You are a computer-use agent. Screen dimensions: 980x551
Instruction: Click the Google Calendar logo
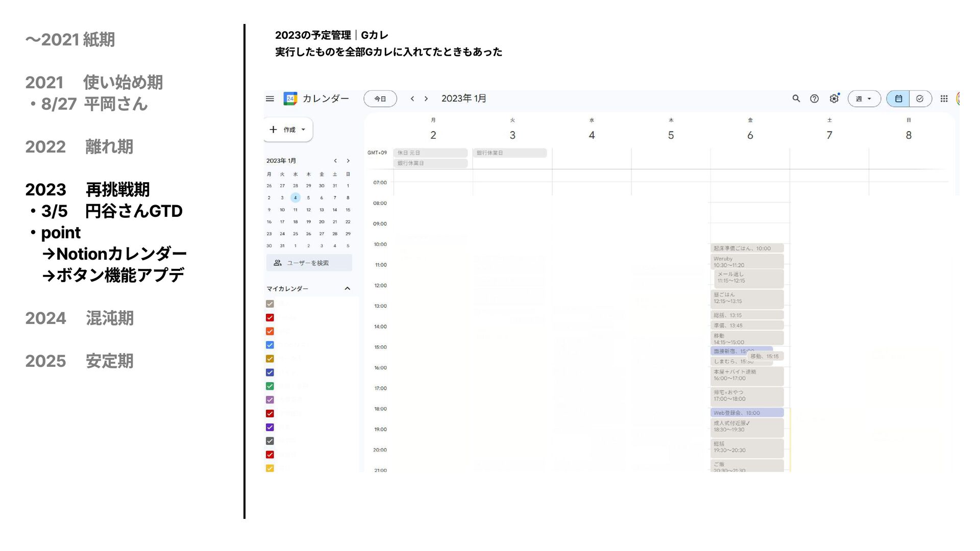290,98
